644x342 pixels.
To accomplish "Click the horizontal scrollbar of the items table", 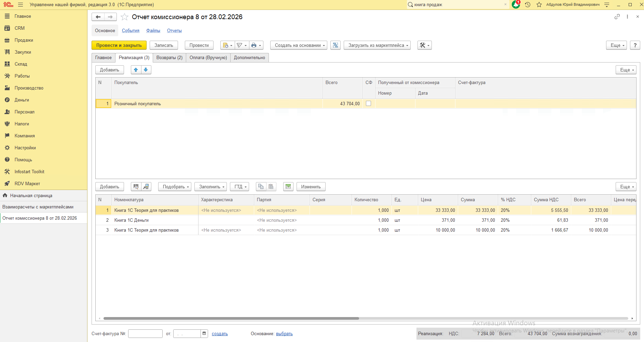I will (x=231, y=318).
